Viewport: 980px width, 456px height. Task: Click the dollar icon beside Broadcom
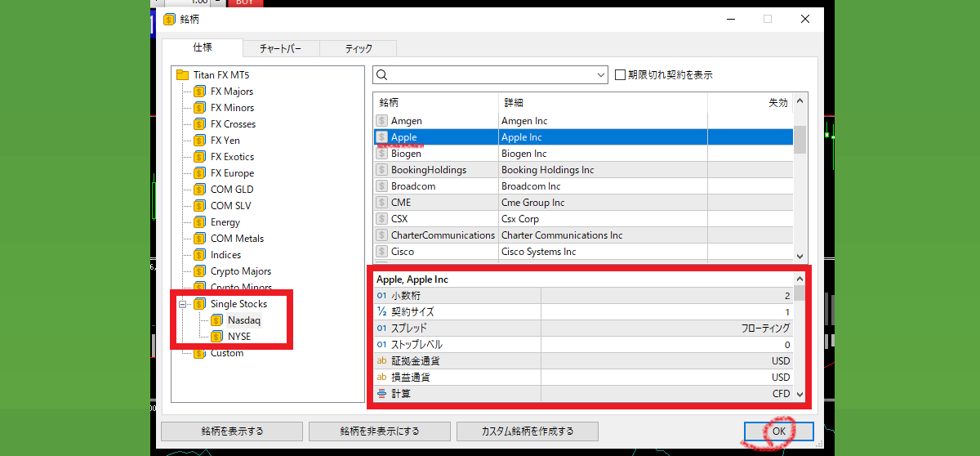[382, 186]
